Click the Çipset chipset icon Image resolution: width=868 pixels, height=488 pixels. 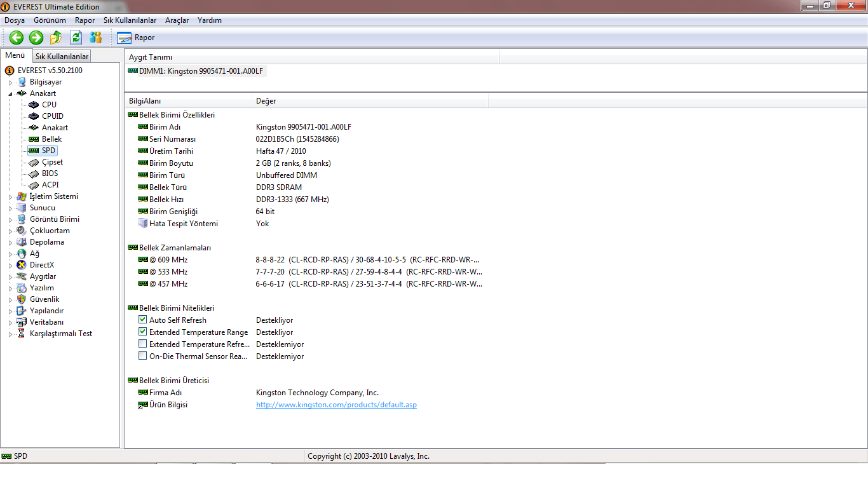(x=34, y=162)
